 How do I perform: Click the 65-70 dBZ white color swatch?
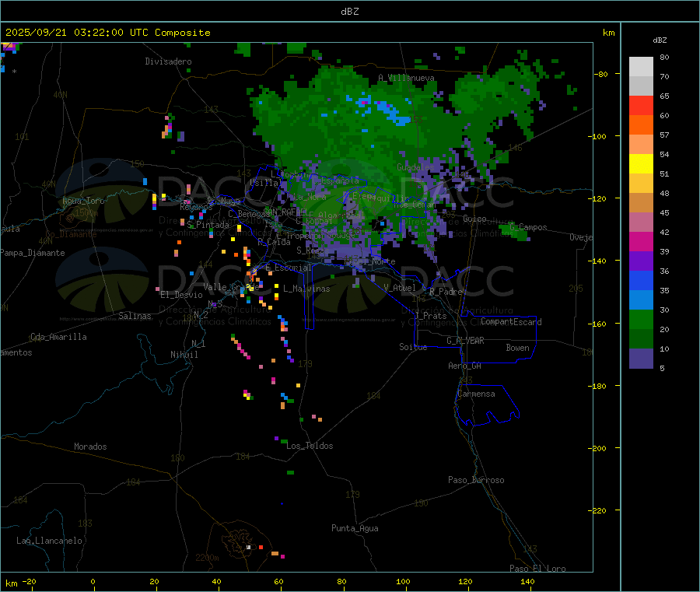(x=641, y=86)
